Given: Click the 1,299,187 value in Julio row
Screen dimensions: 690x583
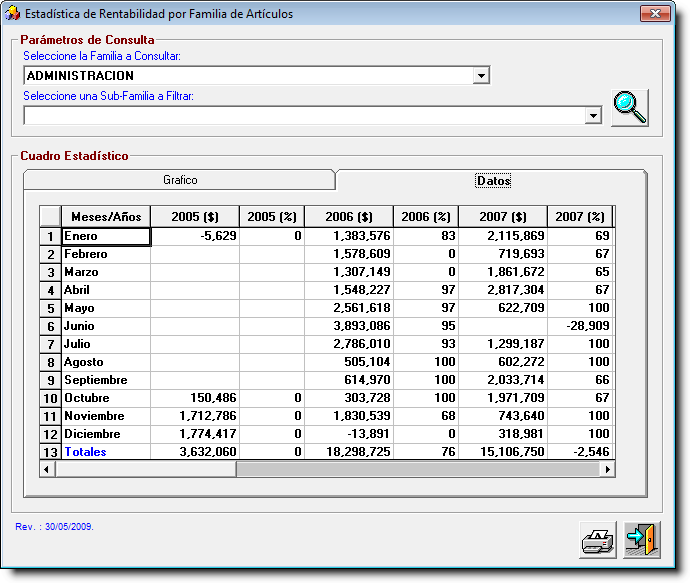Looking at the screenshot, I should pyautogui.click(x=503, y=344).
